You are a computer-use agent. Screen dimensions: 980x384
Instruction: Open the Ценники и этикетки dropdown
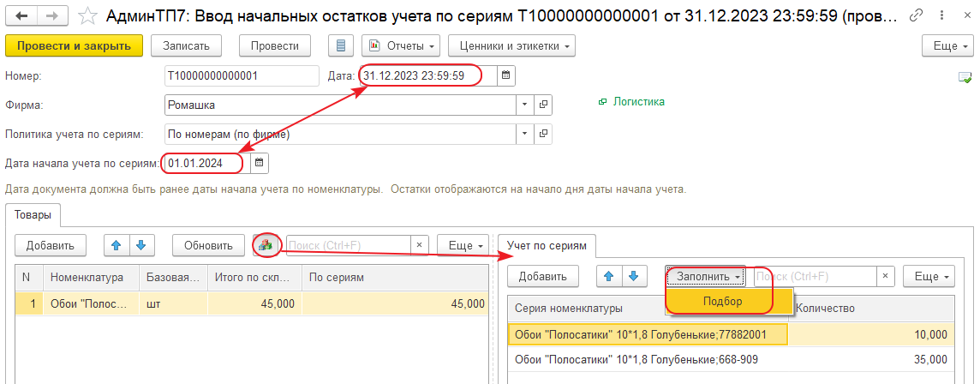click(x=513, y=45)
